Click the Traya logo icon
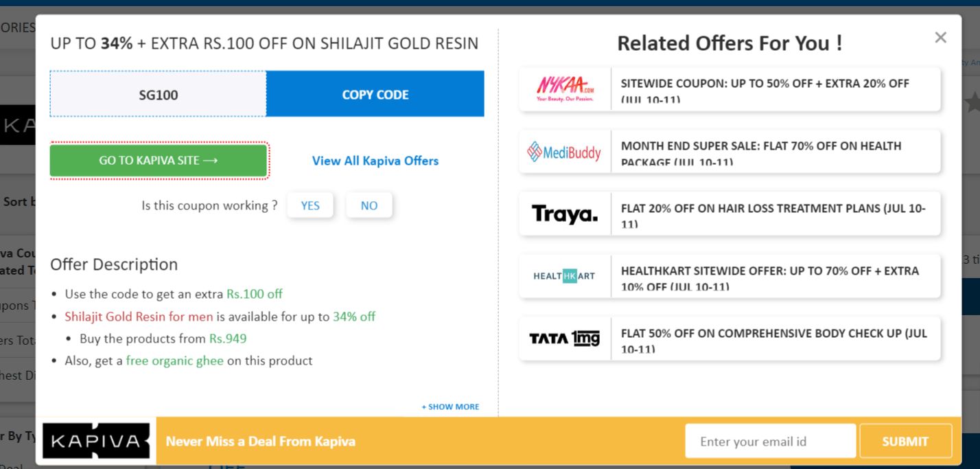Screen dimensions: 980x469 click(x=564, y=214)
